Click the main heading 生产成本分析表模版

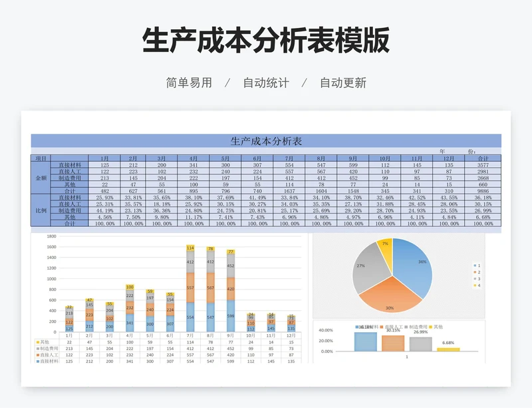click(265, 41)
